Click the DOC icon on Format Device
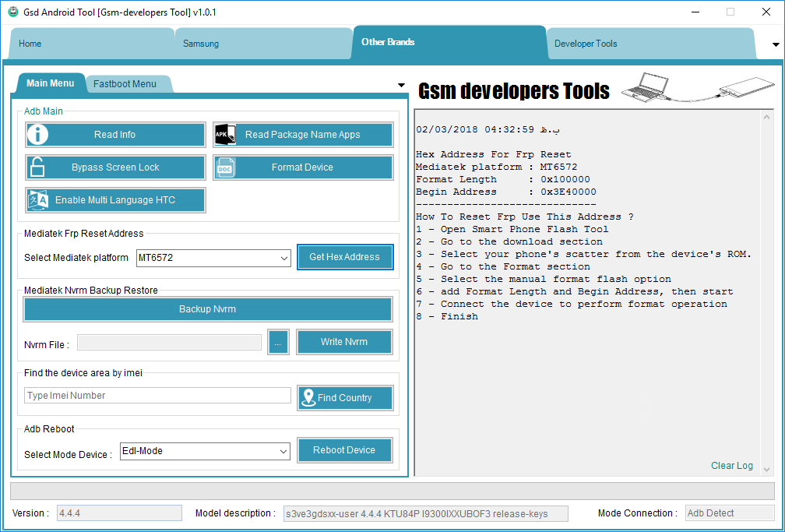Viewport: 785px width, 532px height. [225, 167]
